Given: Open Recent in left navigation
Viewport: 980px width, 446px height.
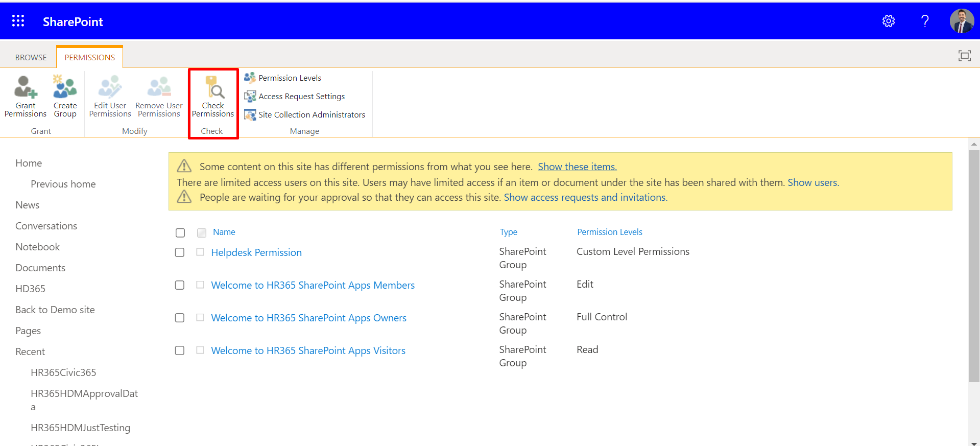Looking at the screenshot, I should 30,351.
